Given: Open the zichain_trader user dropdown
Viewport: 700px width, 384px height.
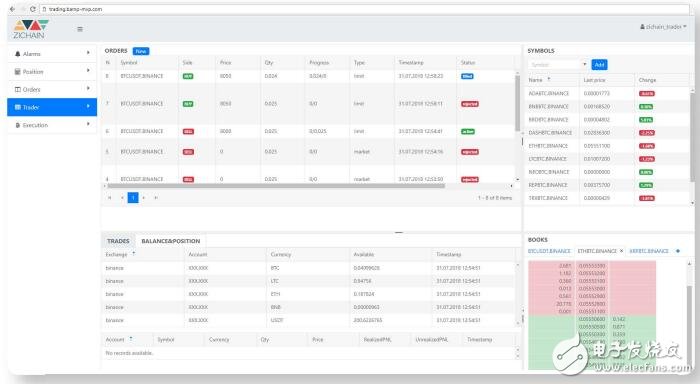Looking at the screenshot, I should pos(663,27).
